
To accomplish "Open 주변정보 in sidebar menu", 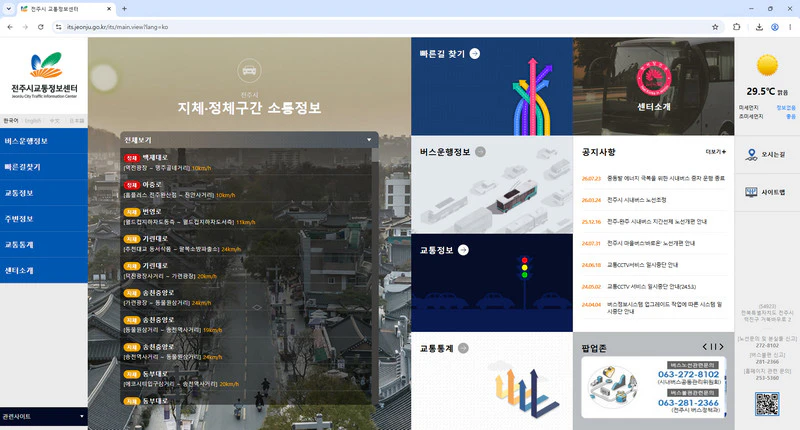I will coord(44,219).
